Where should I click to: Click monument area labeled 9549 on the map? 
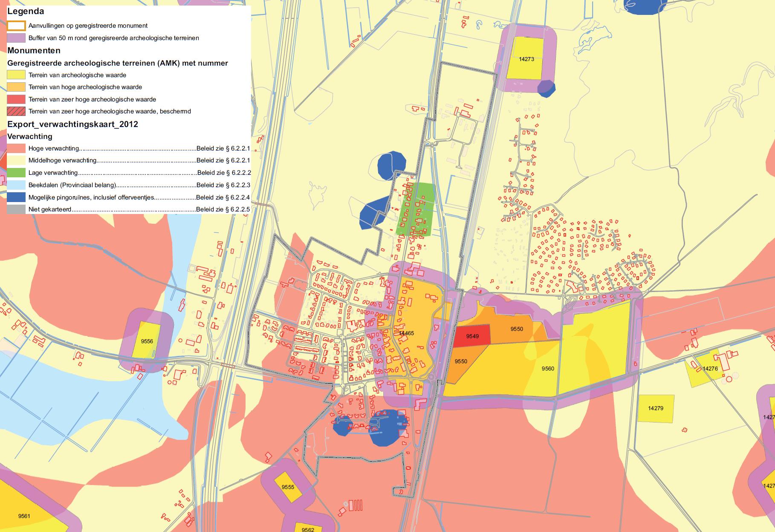[x=472, y=336]
